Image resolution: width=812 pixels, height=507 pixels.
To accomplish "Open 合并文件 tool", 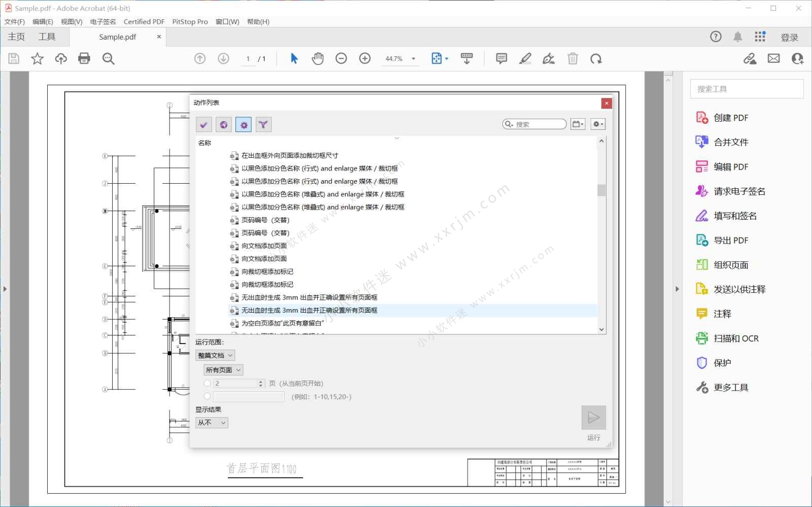I will 722,142.
